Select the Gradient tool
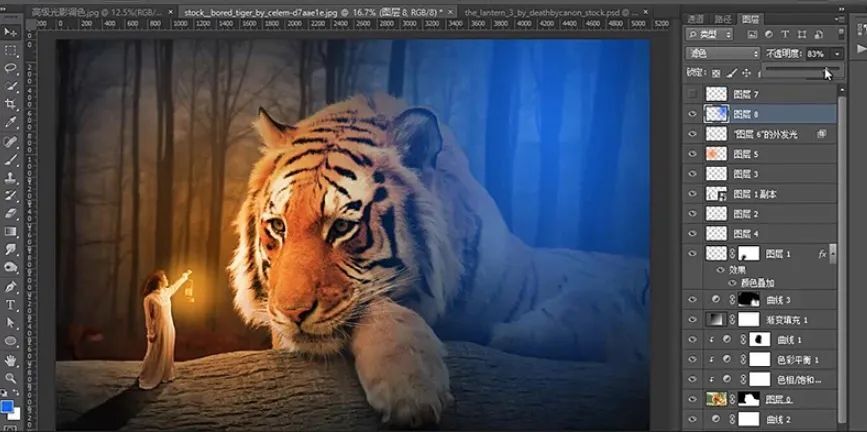This screenshot has width=867, height=432. coord(11,232)
